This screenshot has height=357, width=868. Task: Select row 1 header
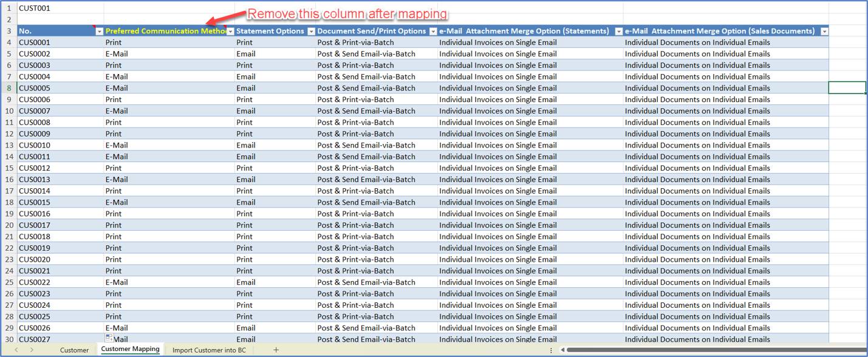tap(9, 8)
